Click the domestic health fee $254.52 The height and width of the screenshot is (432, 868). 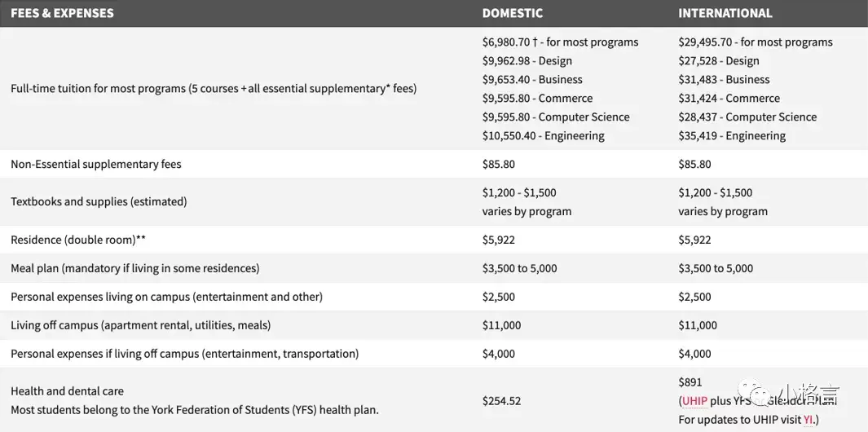pyautogui.click(x=501, y=401)
